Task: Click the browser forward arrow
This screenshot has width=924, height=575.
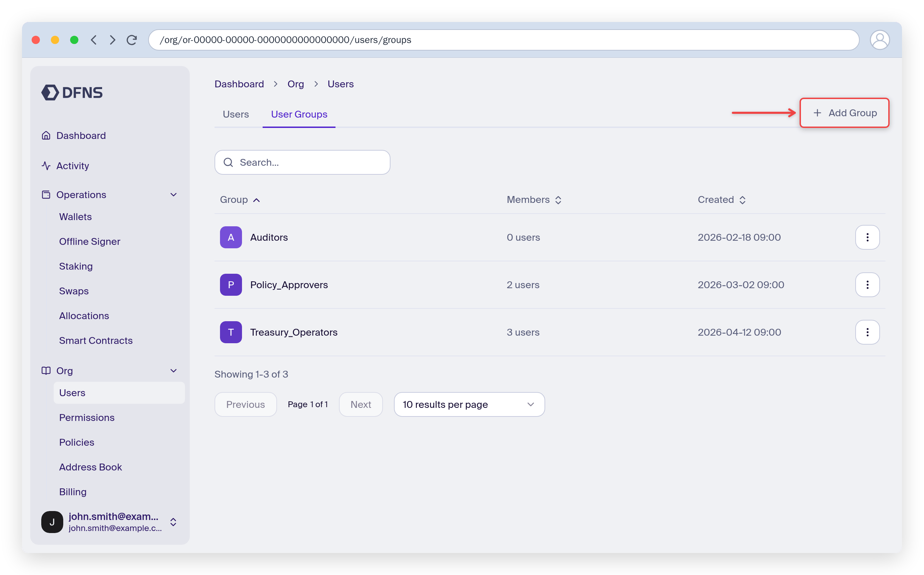Action: coord(112,40)
